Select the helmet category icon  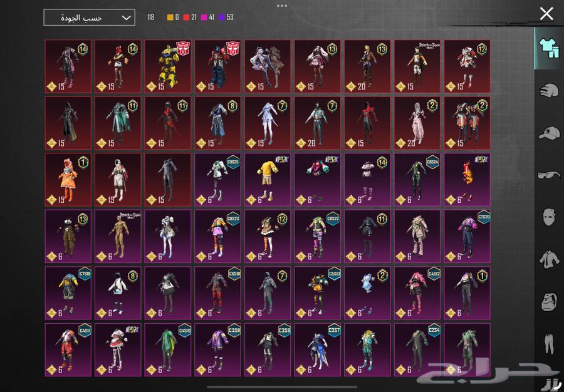[x=548, y=90]
